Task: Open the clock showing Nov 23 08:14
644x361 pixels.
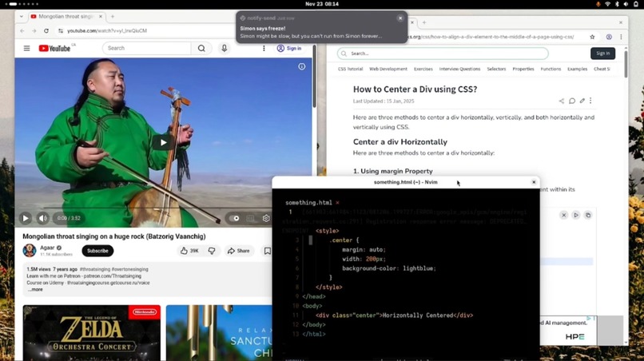Action: click(322, 4)
